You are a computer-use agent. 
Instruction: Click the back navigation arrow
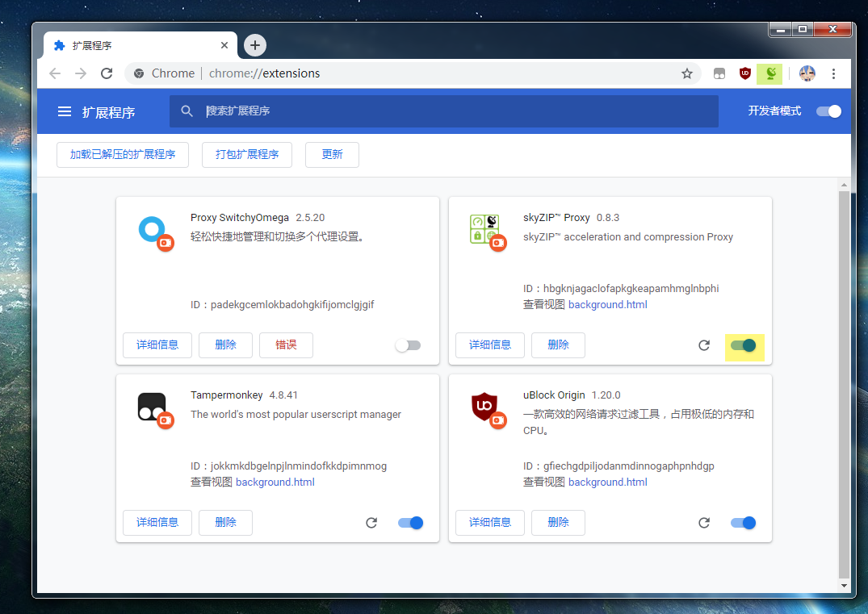55,73
